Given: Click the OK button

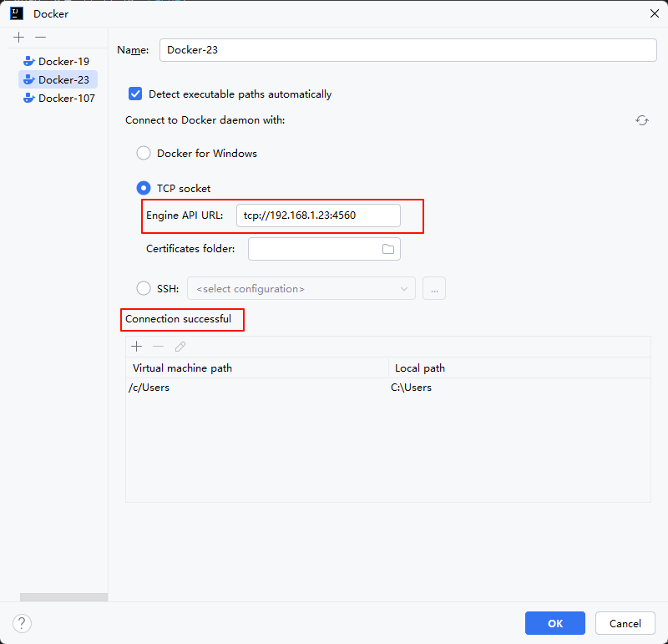Looking at the screenshot, I should tap(555, 623).
